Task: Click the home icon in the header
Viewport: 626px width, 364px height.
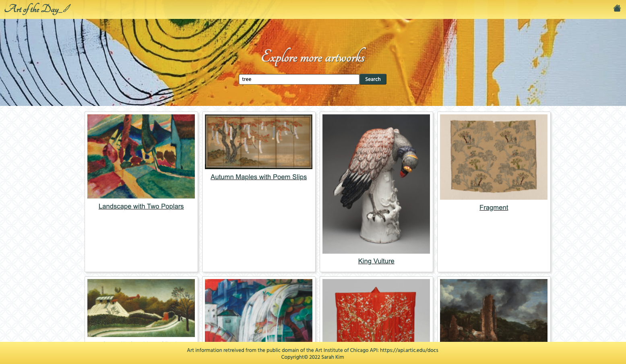Action: pos(617,8)
